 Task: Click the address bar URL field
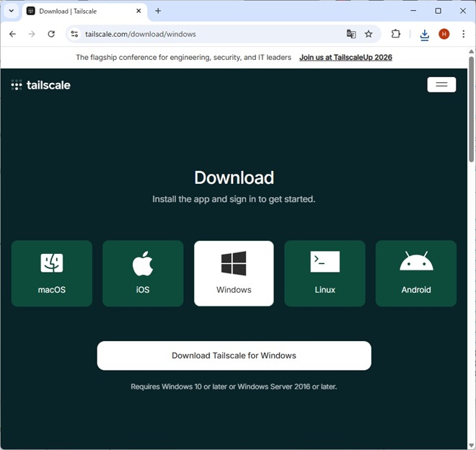[x=209, y=34]
